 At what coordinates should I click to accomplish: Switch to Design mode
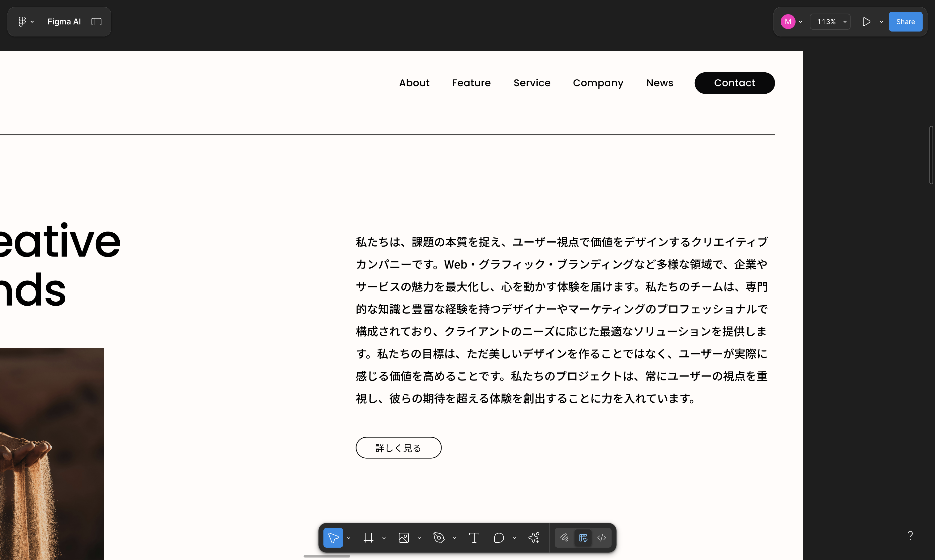583,537
